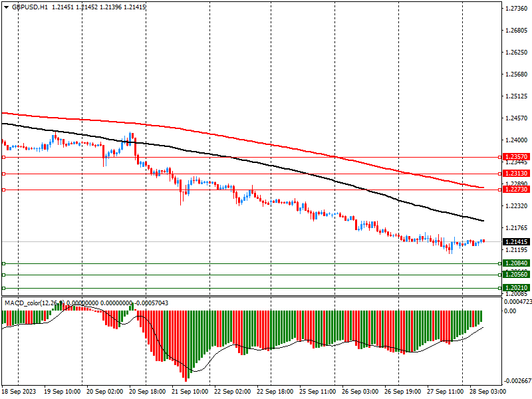Click the square handle of the 1.20840 line
532x399 pixels.
point(4,263)
